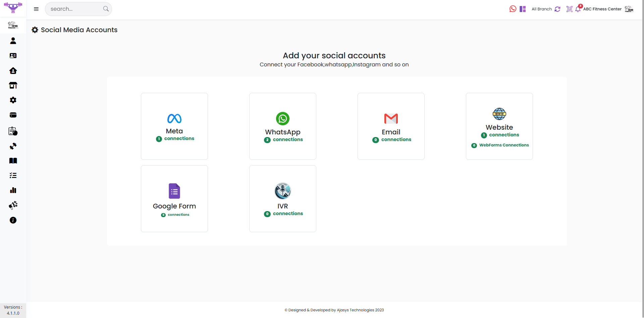Open the Google Form connections card
This screenshot has width=644, height=318.
[174, 199]
